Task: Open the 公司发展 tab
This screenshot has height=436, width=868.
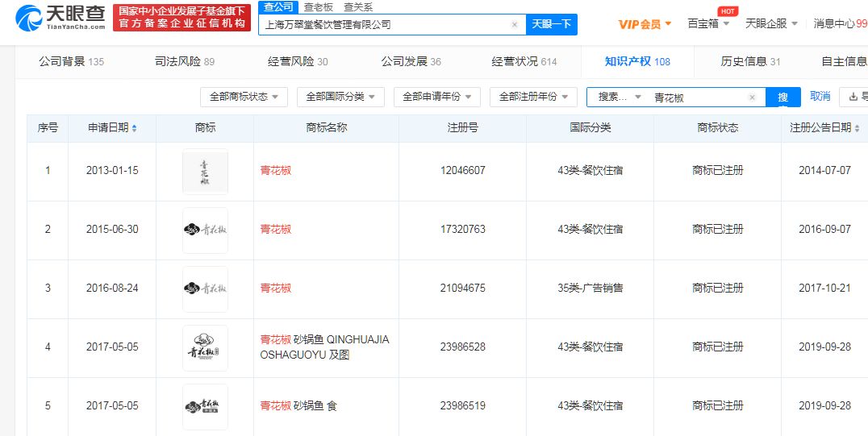Action: [x=411, y=61]
